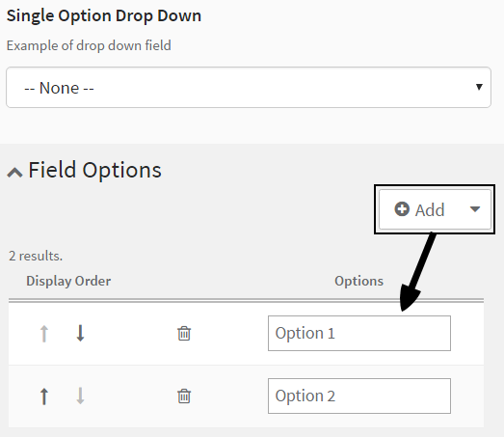
Task: Open the Add button's dropdown caret
Action: (475, 209)
